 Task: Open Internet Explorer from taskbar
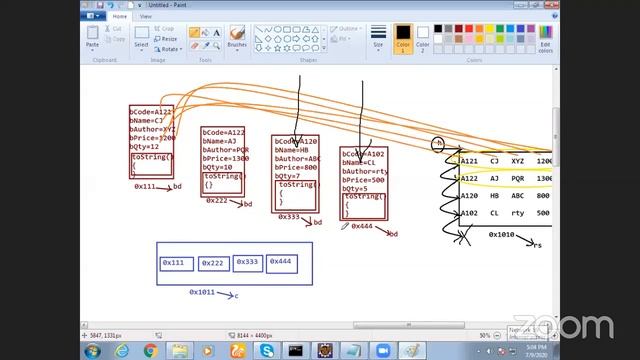(x=122, y=351)
